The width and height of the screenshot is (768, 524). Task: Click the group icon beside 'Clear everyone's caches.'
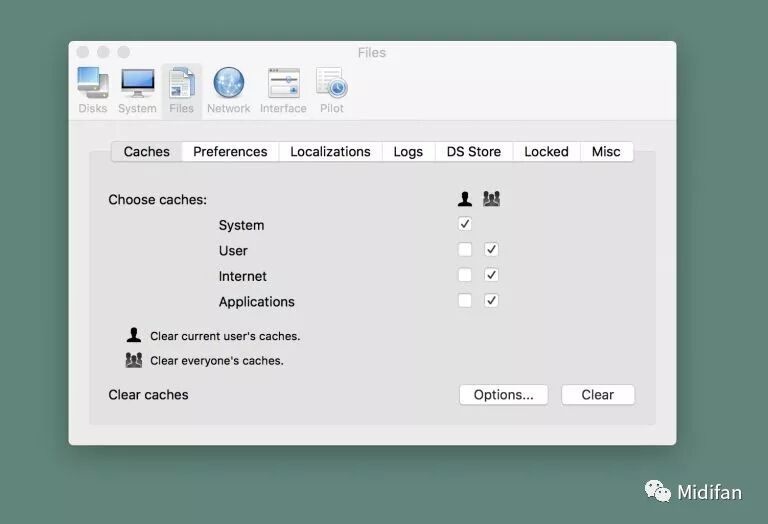point(134,360)
